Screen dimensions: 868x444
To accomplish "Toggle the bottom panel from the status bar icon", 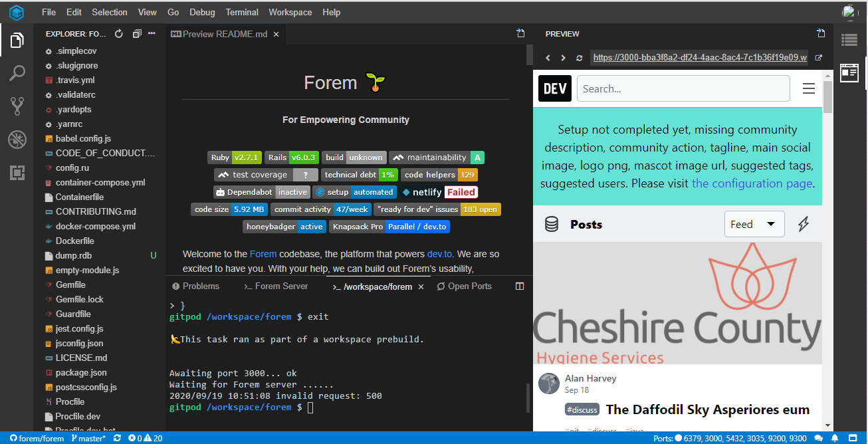I will (x=851, y=438).
